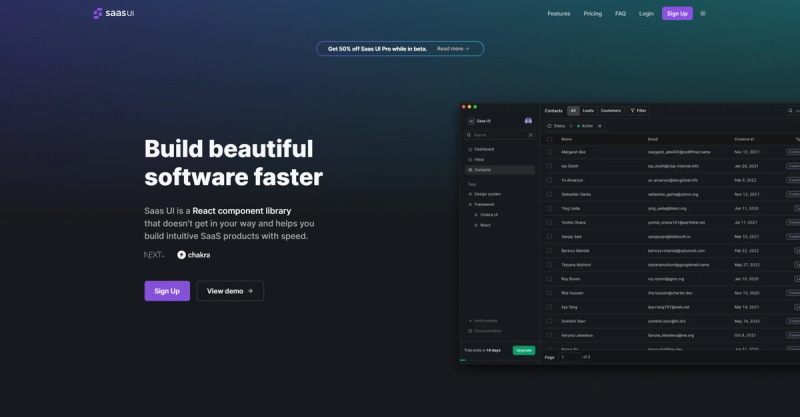This screenshot has width=800, height=417.
Task: Toggle the select-all checkbox in table header
Action: [x=549, y=139]
